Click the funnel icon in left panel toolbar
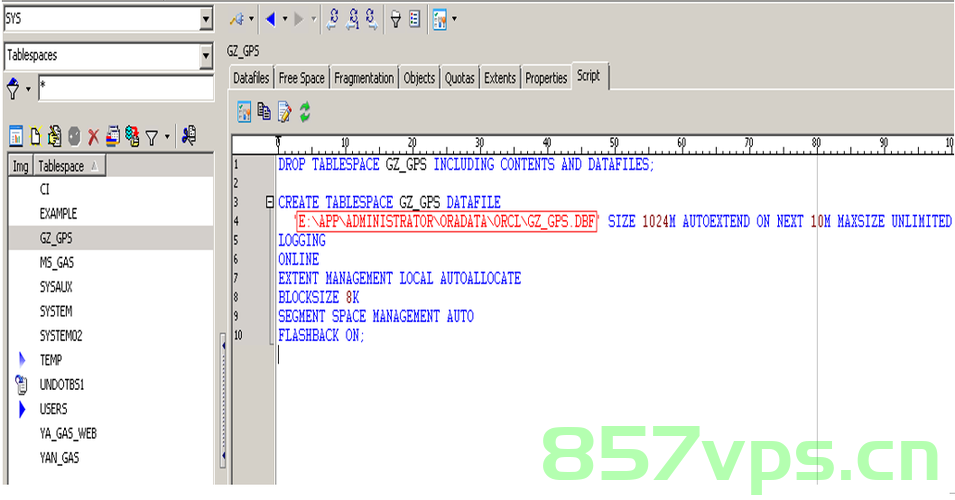The height and width of the screenshot is (500, 955). click(x=152, y=138)
